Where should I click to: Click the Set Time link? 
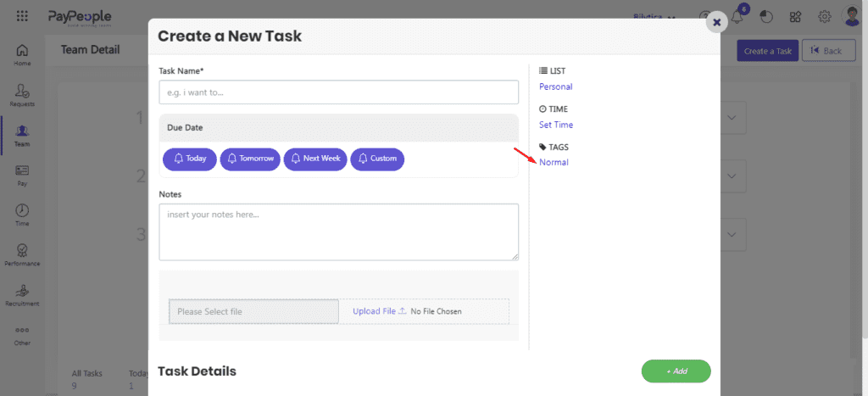point(556,125)
